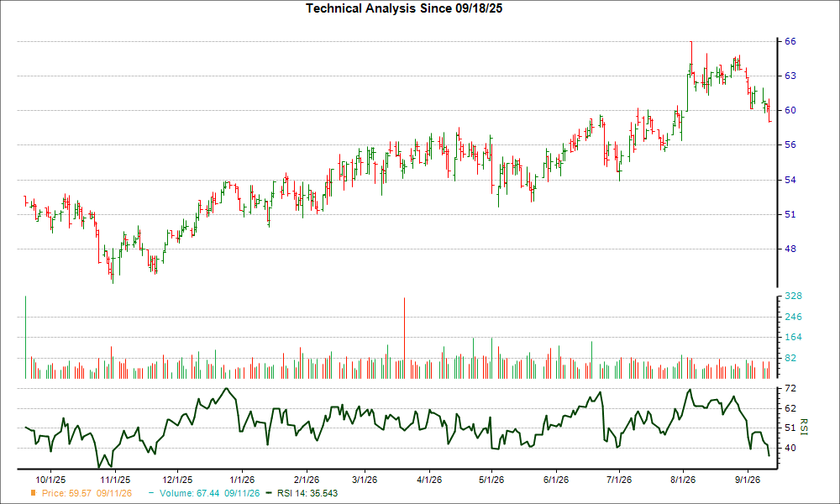Click the 6/1/26 date label
The image size is (840, 504).
pos(556,480)
